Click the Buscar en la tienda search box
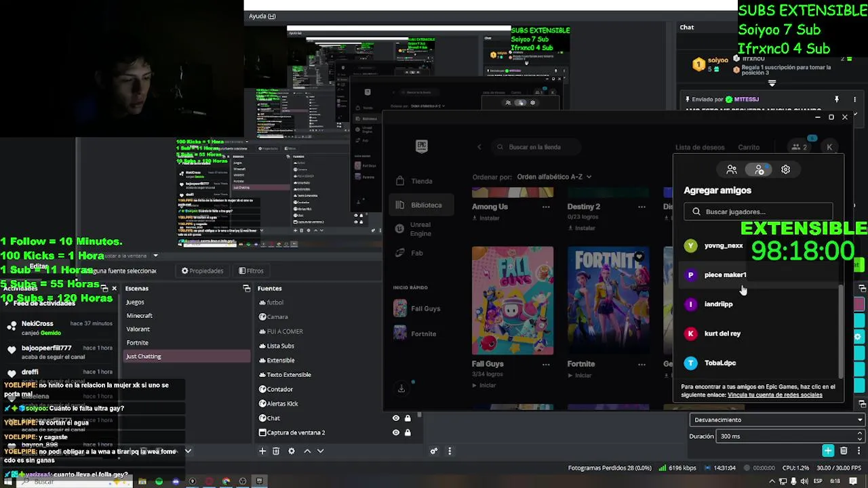 point(535,147)
